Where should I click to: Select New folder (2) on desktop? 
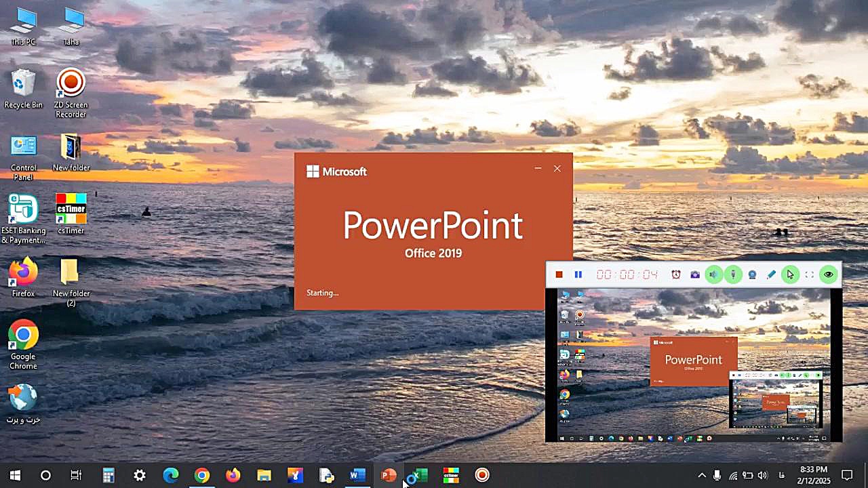point(71,282)
